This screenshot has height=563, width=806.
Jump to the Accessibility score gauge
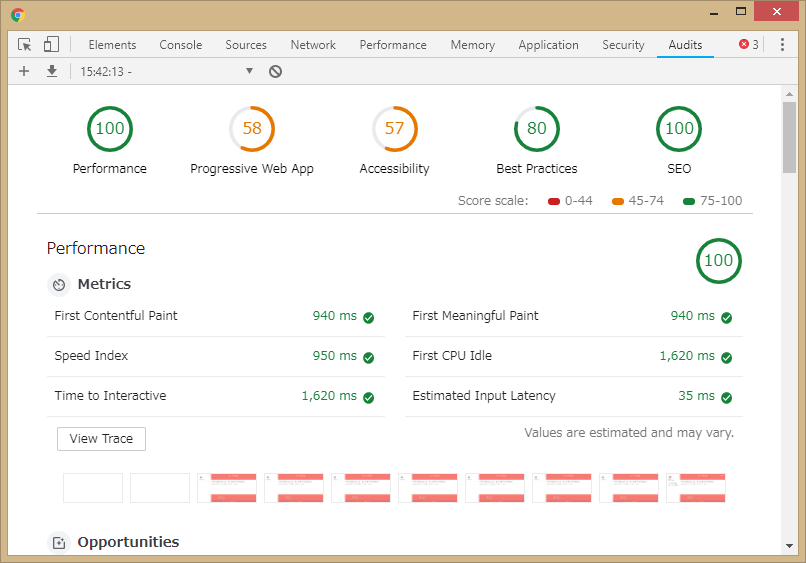point(394,128)
